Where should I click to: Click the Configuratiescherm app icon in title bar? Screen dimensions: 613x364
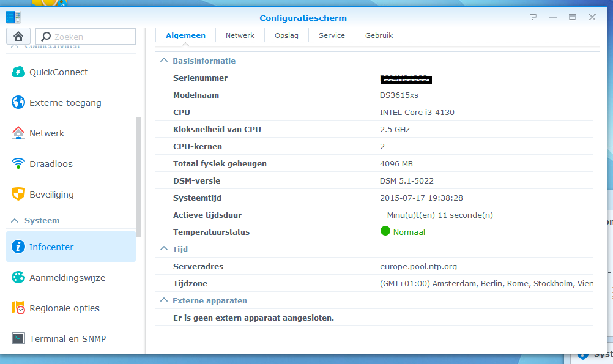click(13, 17)
